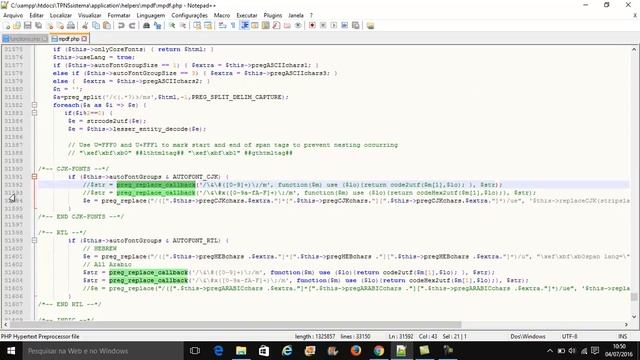This screenshot has width=640, height=360.
Task: Open the Replace dialog toolbar icon
Action: (x=158, y=26)
